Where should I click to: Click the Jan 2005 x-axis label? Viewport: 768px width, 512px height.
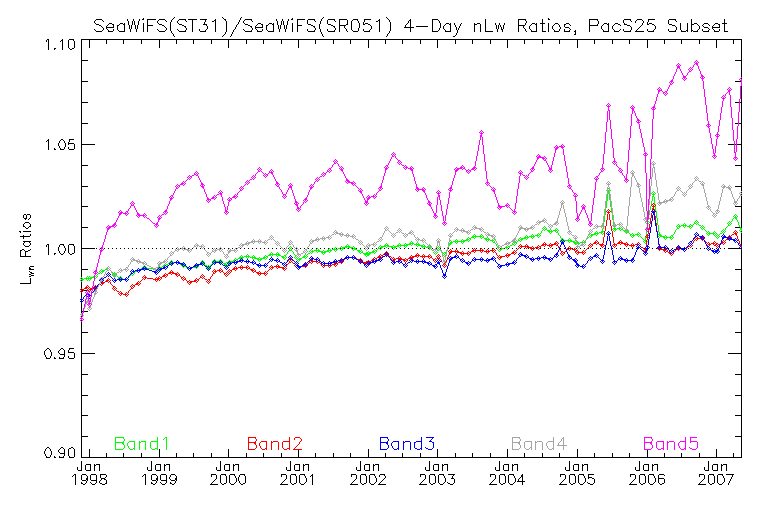(x=577, y=473)
